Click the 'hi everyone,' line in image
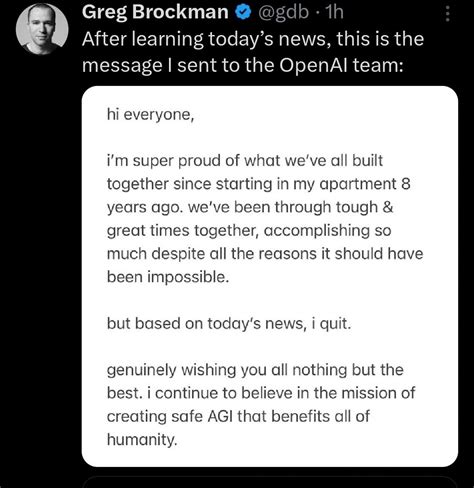 click(150, 115)
